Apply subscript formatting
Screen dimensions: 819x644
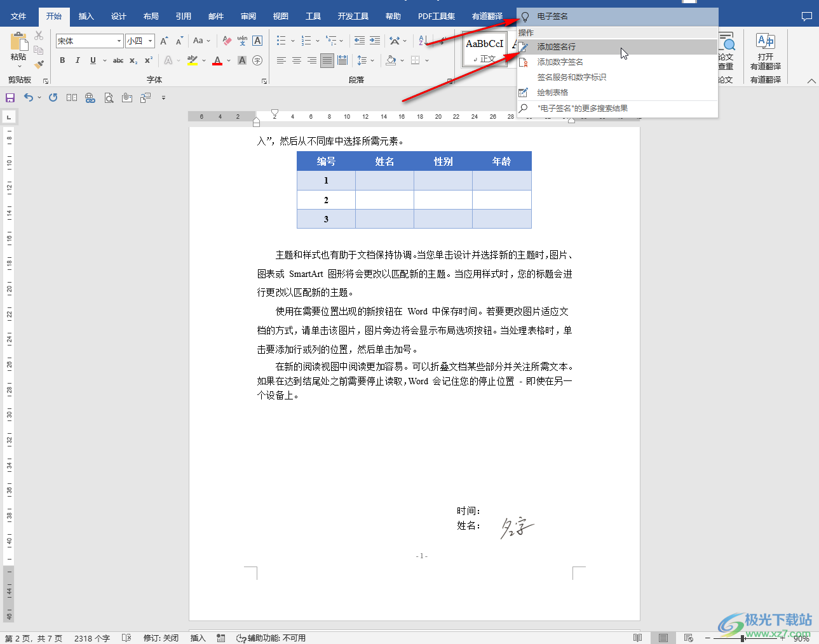point(133,60)
